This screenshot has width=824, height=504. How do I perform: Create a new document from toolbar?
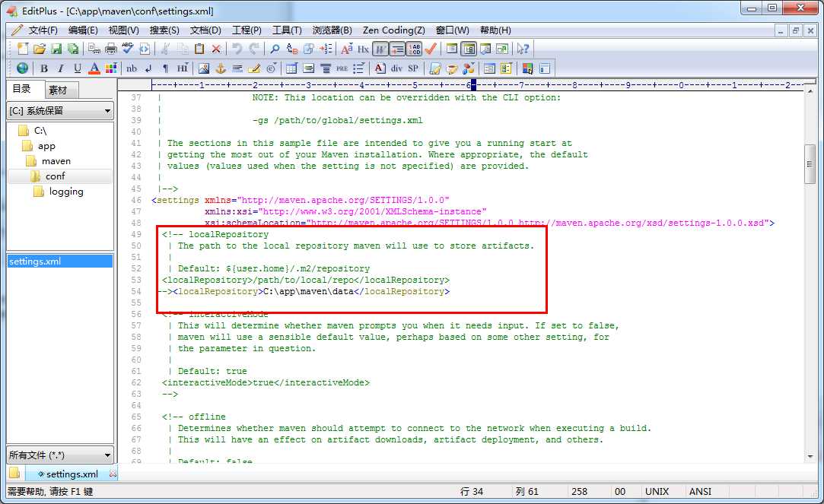[23, 49]
